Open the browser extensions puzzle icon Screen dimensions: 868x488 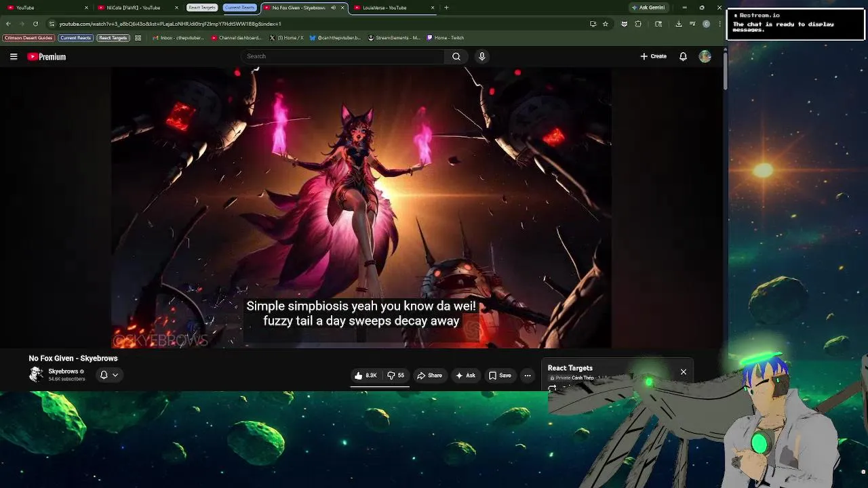pos(638,24)
